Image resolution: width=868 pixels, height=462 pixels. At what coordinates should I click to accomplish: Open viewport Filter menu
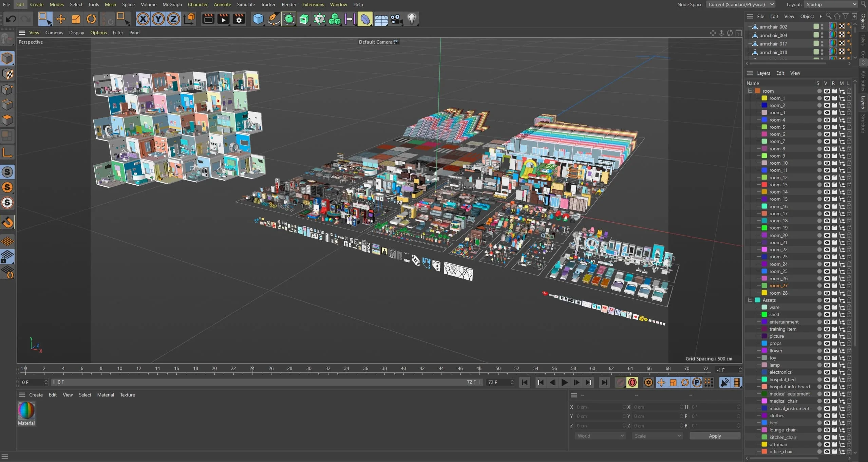pos(118,33)
